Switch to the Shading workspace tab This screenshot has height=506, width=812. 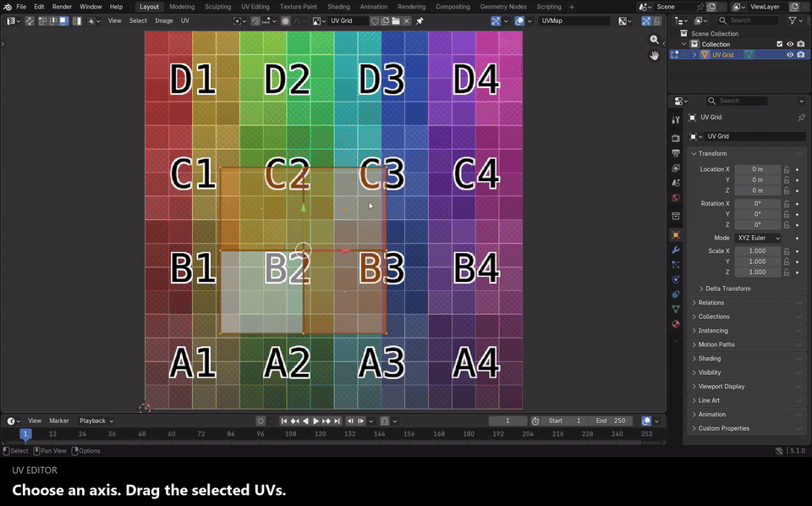(x=338, y=7)
